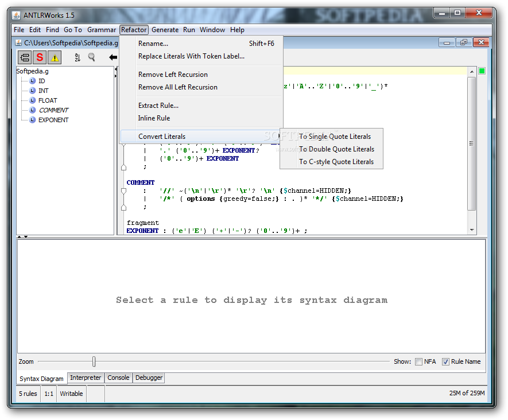Image resolution: width=508 pixels, height=420 pixels.
Task: Close the Refactor menu
Action: point(134,30)
